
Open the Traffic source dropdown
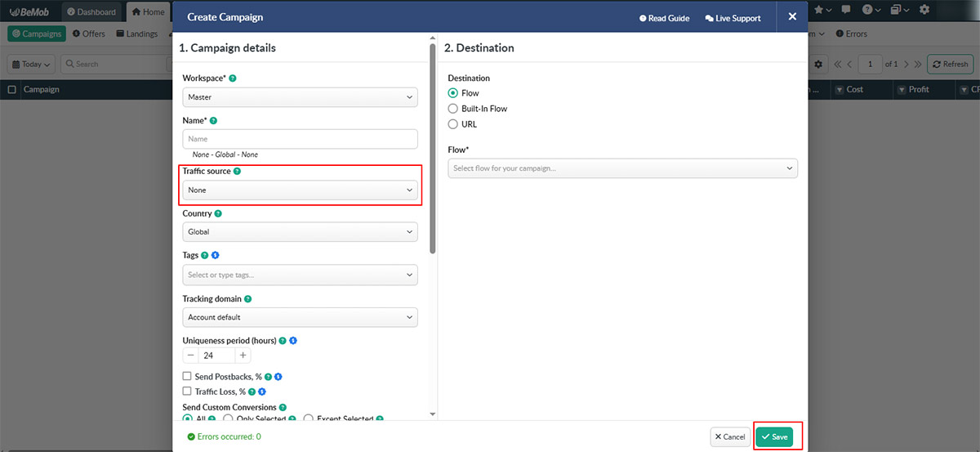point(300,190)
